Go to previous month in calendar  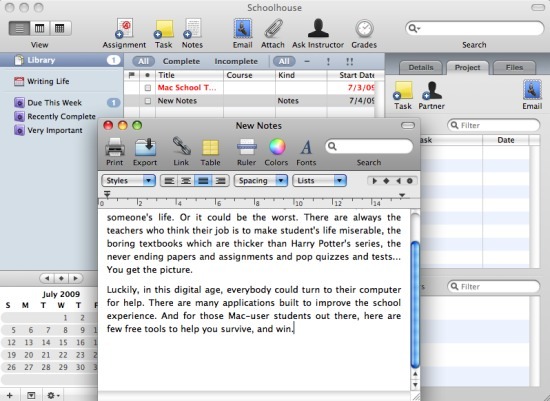point(47,279)
